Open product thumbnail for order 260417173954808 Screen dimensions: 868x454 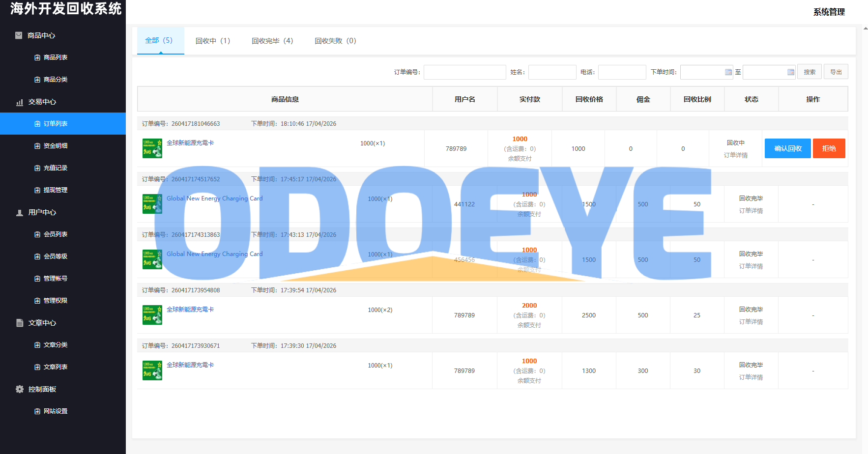point(152,315)
